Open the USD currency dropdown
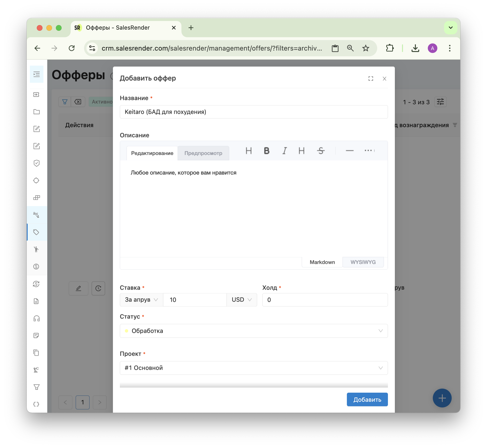487x448 pixels. (x=242, y=300)
